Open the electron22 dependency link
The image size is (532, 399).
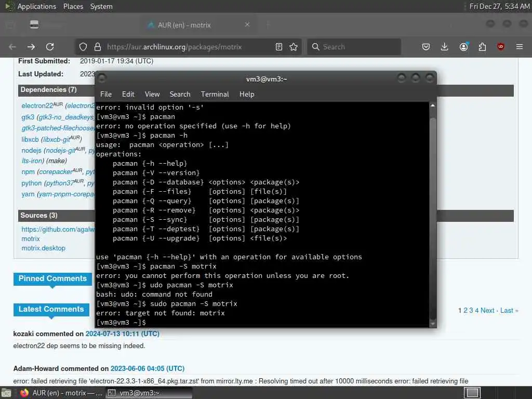point(37,106)
